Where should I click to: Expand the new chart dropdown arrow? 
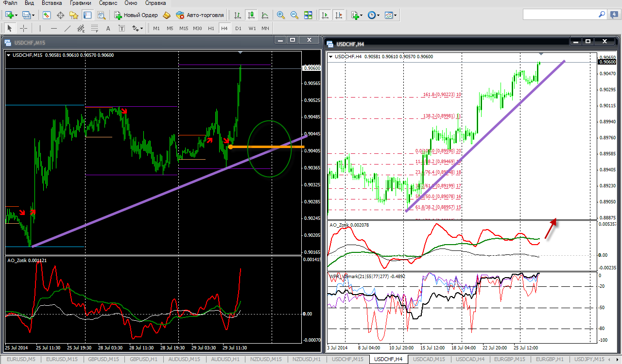pos(17,15)
